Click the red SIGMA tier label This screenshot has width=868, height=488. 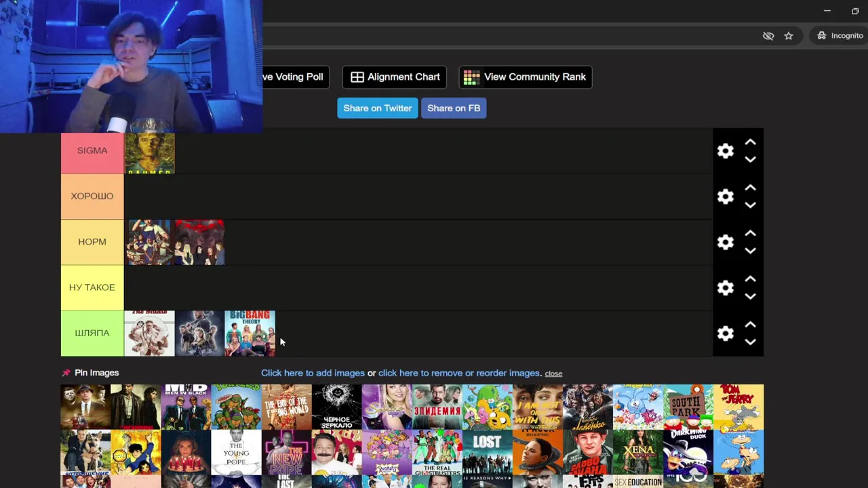coord(92,151)
